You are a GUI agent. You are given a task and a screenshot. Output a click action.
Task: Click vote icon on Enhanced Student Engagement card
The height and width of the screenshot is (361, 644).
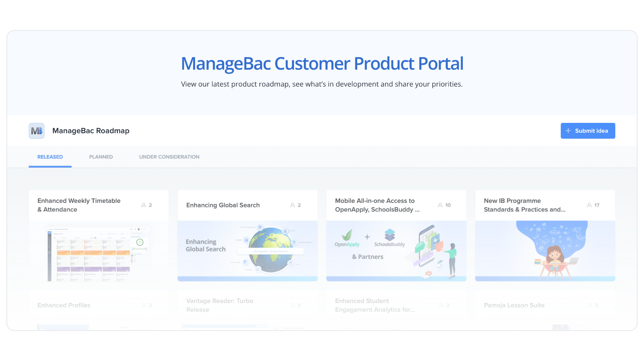click(x=441, y=305)
